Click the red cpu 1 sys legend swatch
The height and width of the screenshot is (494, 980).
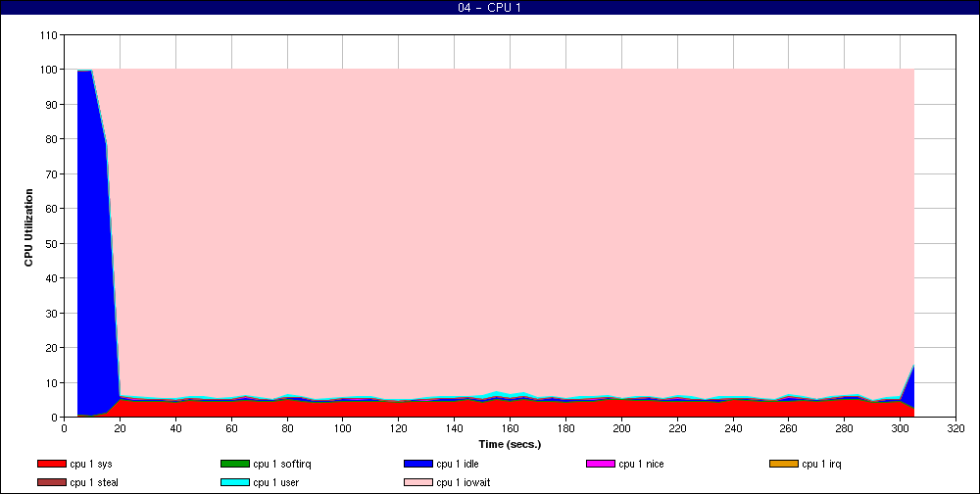[x=51, y=464]
